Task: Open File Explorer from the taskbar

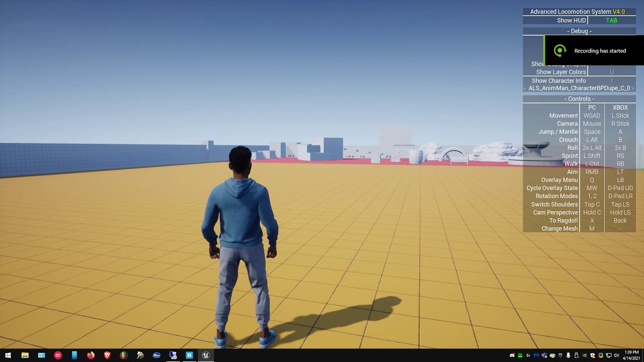Action: pos(25,355)
